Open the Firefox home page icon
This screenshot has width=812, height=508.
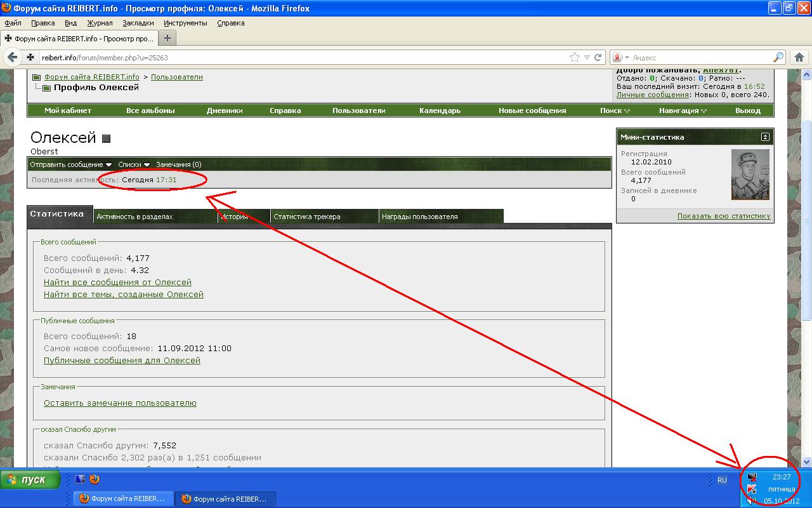coord(799,57)
